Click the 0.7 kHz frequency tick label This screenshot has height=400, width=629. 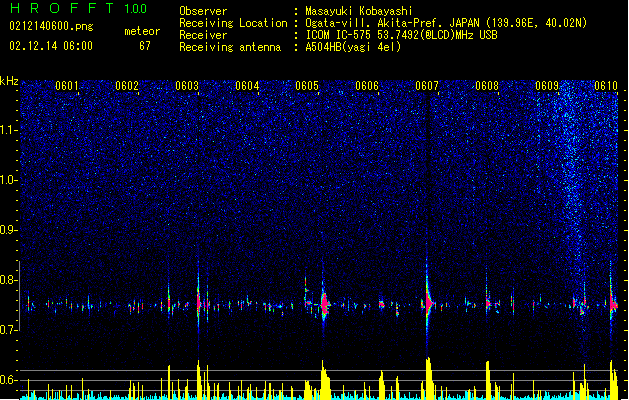point(8,330)
